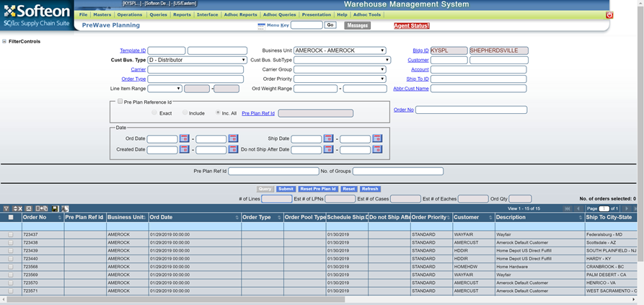Click the Menu Key window icon
Viewport: 644px width, 305px height.
(x=261, y=26)
